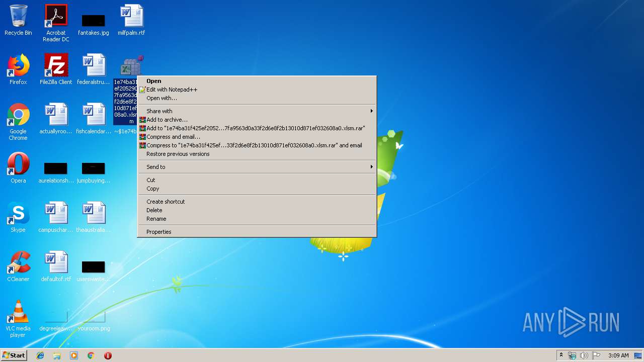This screenshot has height=362, width=644.
Task: Open Opera taskbar icon
Action: tap(108, 355)
